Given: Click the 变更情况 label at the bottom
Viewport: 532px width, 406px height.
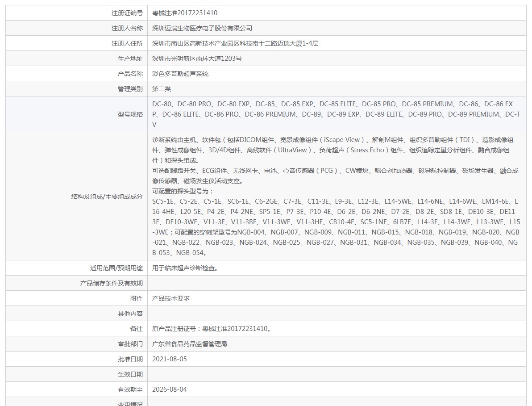Looking at the screenshot, I should [x=130, y=404].
